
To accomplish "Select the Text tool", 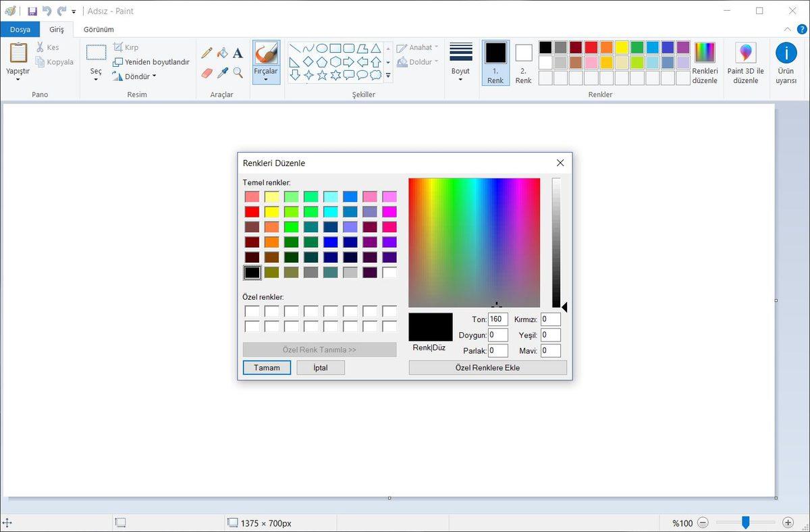I will coord(238,53).
